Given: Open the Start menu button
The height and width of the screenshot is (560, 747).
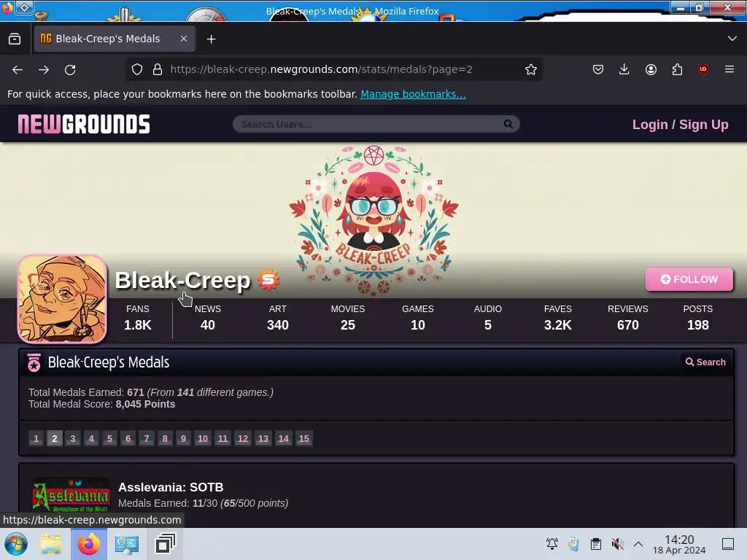Looking at the screenshot, I should click(16, 544).
